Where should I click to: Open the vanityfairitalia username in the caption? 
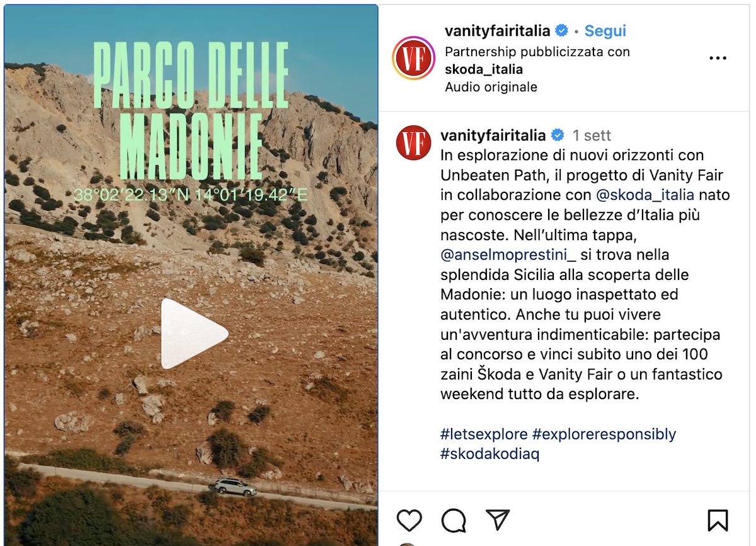pos(493,135)
